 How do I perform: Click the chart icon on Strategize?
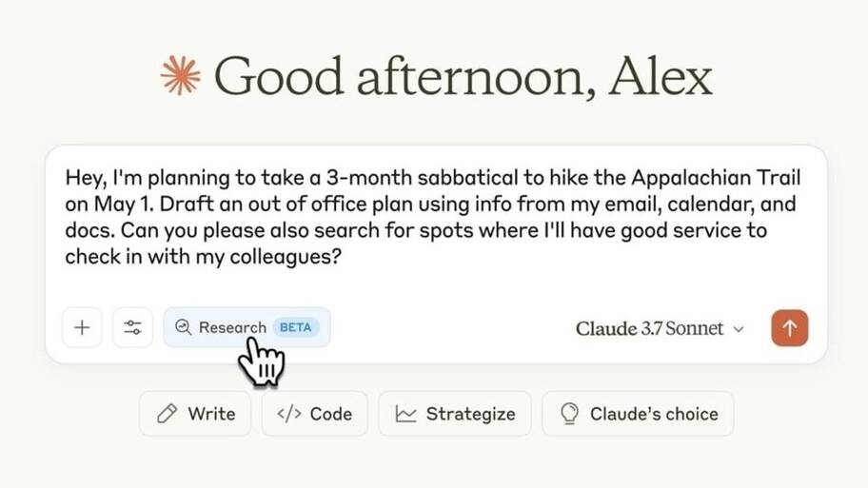pyautogui.click(x=405, y=413)
